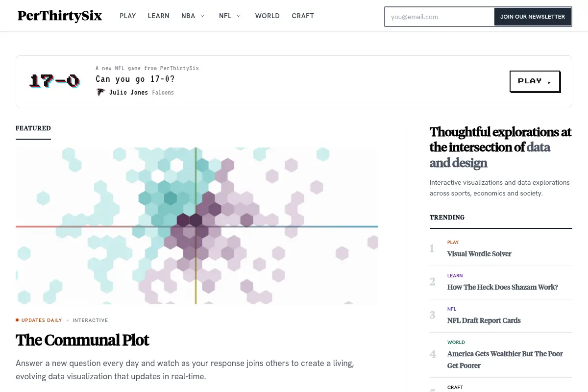This screenshot has height=392, width=588.
Task: Open Visual Wordle Solver trending link
Action: pos(479,254)
